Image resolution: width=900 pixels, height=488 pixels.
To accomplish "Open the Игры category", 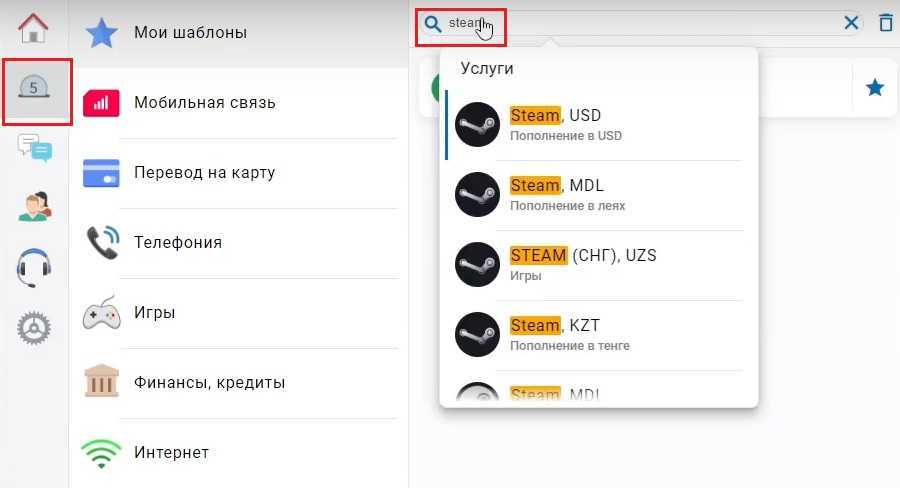I will 238,313.
